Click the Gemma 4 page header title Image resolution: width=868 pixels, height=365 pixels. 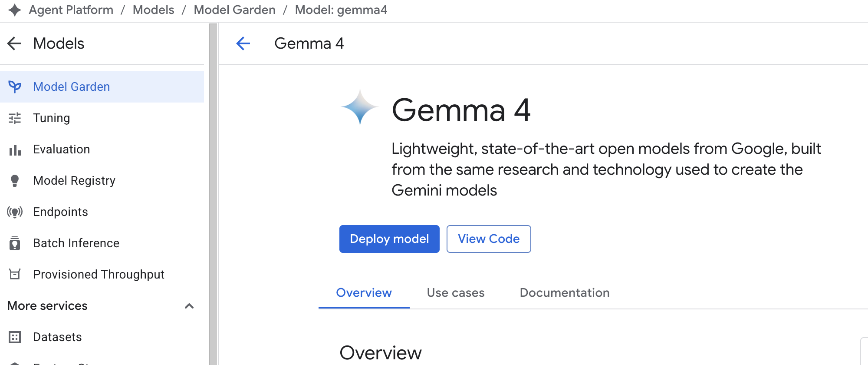pos(309,43)
